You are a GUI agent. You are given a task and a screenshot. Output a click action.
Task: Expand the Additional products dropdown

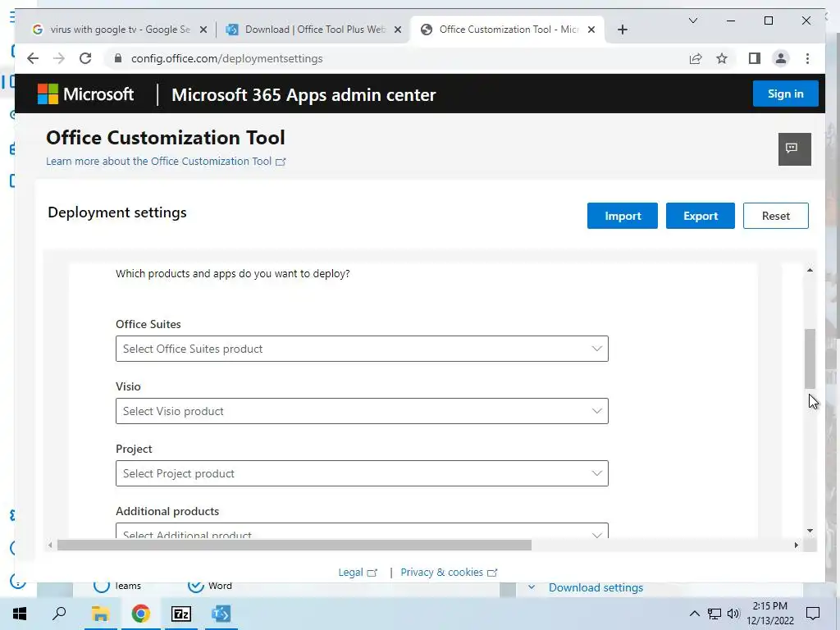tap(362, 531)
